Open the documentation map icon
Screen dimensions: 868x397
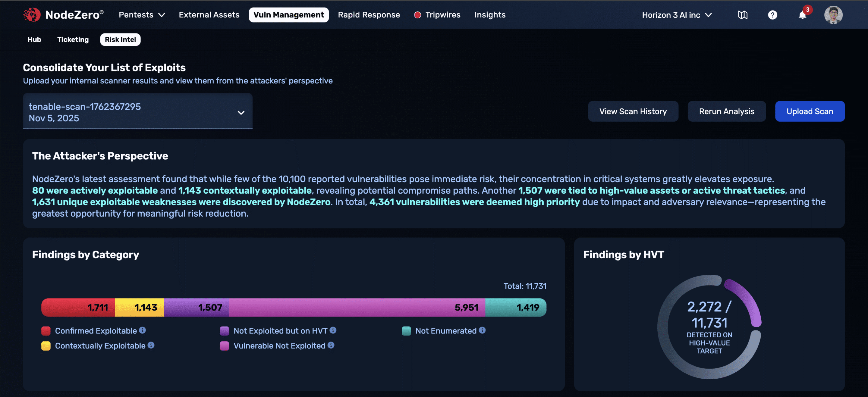tap(743, 15)
